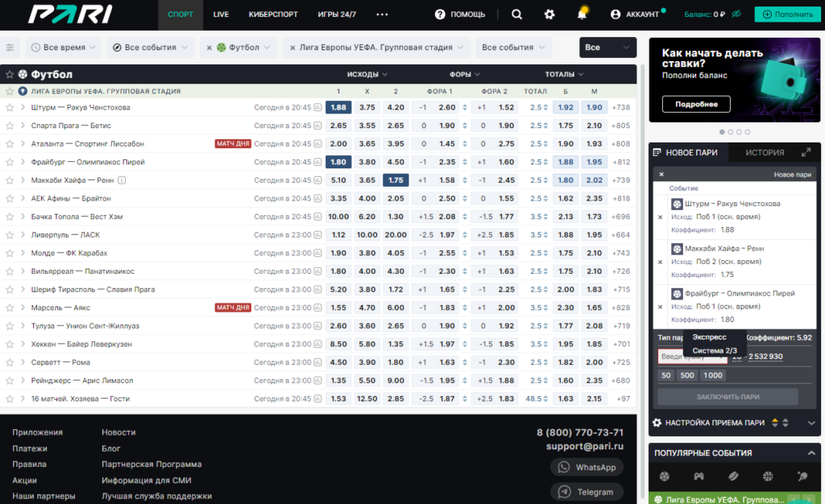Open info icon next to Маккаби Хайфа — Ренн

pos(122,180)
